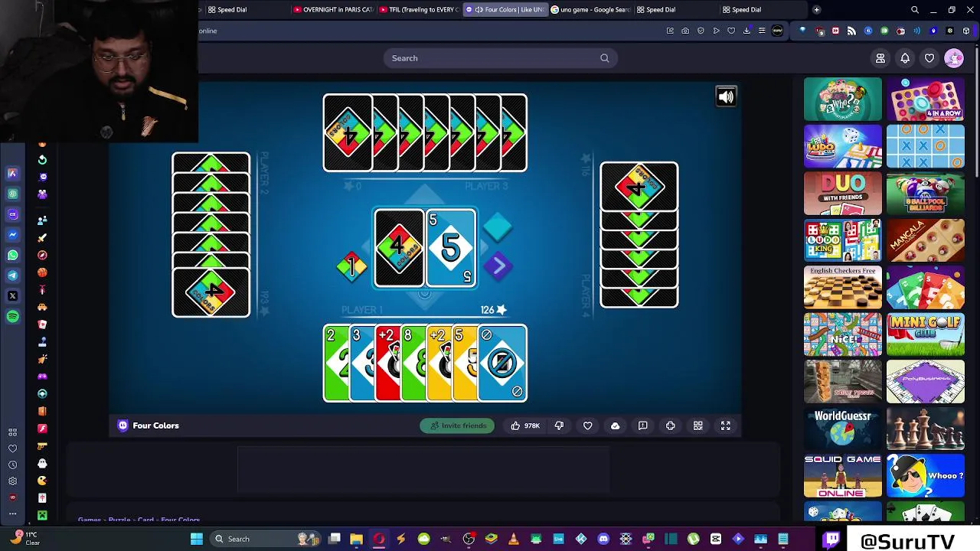Open bookmarks heart in browser sidebar
This screenshot has height=551, width=980.
point(12,448)
